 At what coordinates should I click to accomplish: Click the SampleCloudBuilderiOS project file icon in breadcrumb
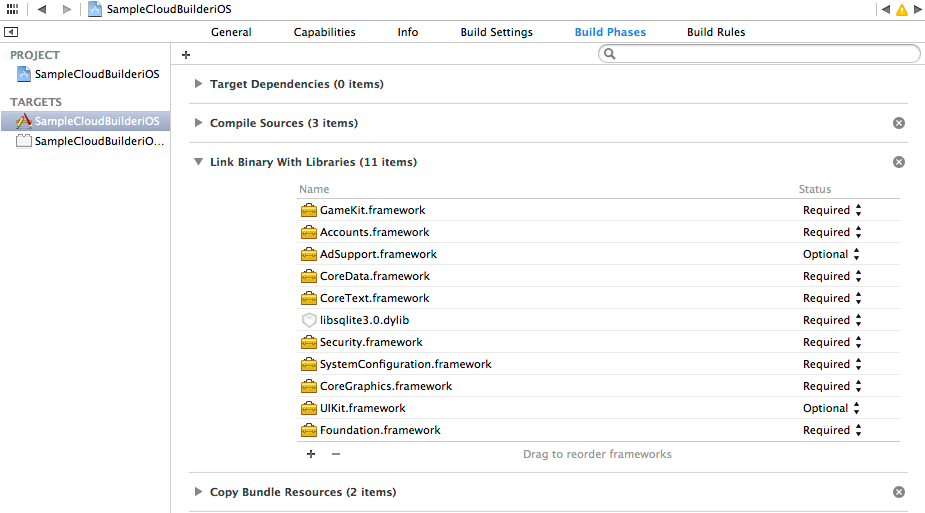[x=94, y=9]
